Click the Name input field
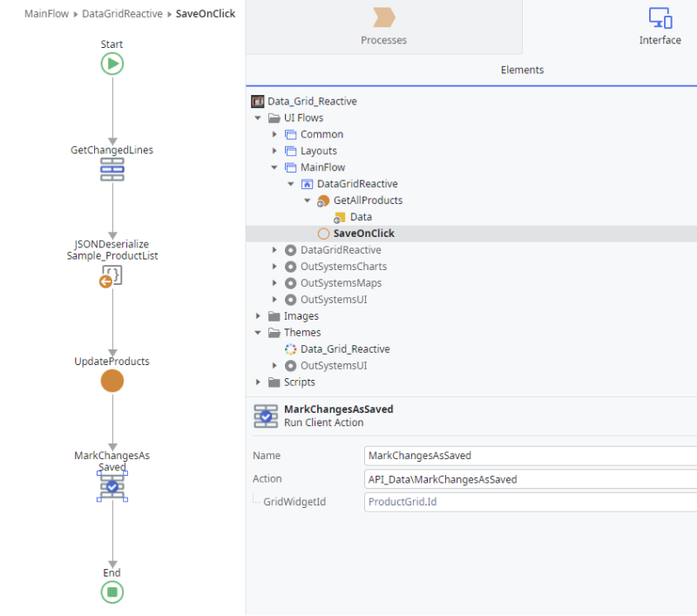697x616 pixels. tap(523, 455)
